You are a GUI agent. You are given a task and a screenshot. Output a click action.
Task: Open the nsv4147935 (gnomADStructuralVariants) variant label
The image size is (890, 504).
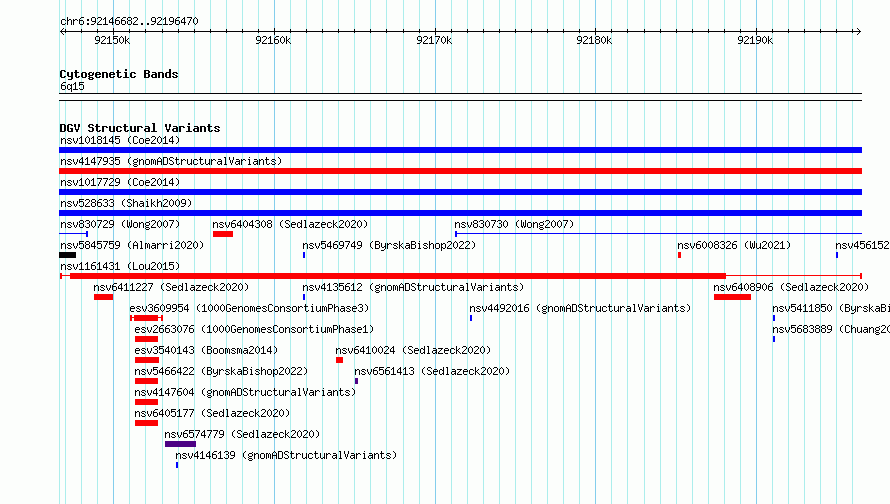171,161
